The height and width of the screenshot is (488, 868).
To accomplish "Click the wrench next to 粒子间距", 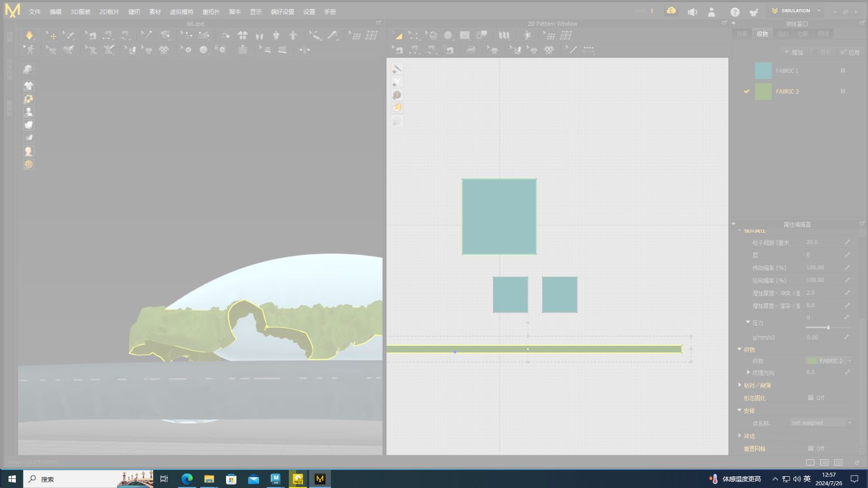I will [x=847, y=242].
